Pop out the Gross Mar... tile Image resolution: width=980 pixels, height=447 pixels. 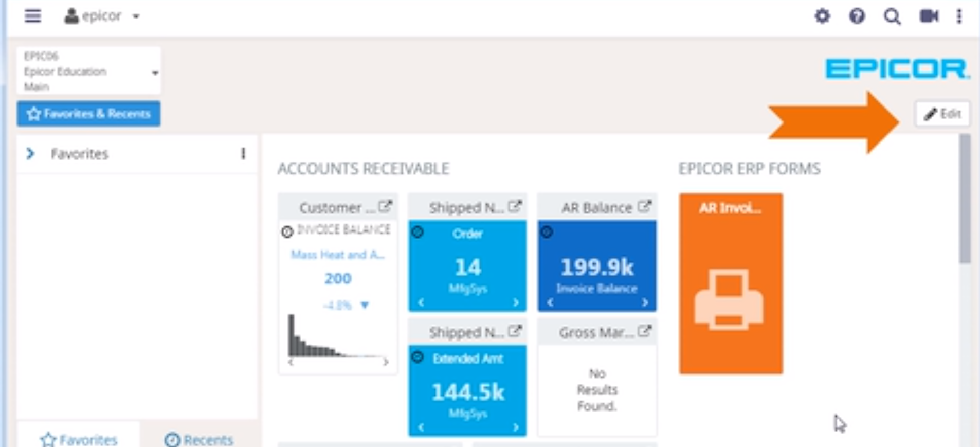click(x=644, y=331)
